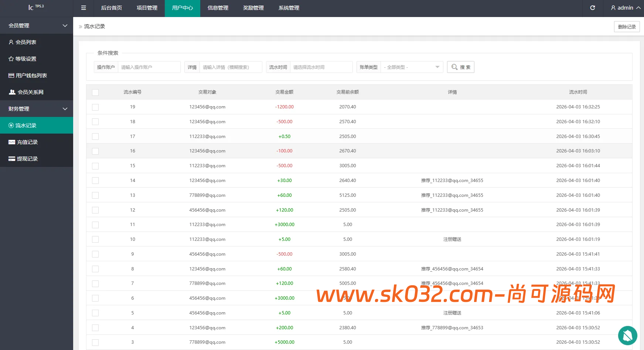Click the green floating notification-off icon
Viewport: 644px width, 350px height.
tap(628, 336)
